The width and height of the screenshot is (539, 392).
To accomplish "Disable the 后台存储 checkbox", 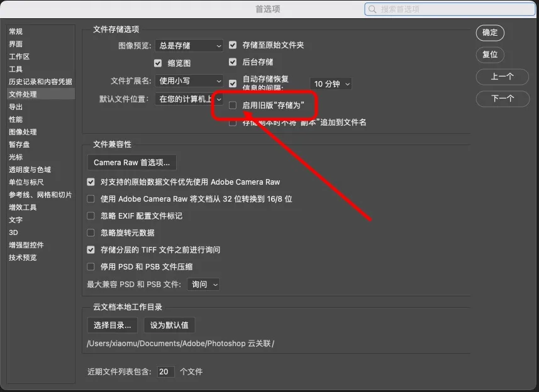I will [233, 61].
